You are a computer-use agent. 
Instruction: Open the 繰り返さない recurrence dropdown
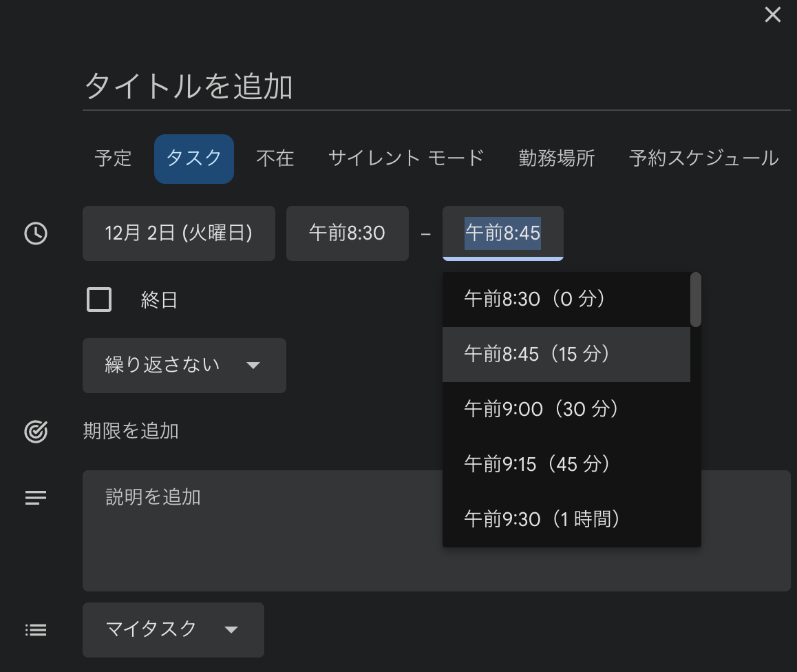point(184,366)
